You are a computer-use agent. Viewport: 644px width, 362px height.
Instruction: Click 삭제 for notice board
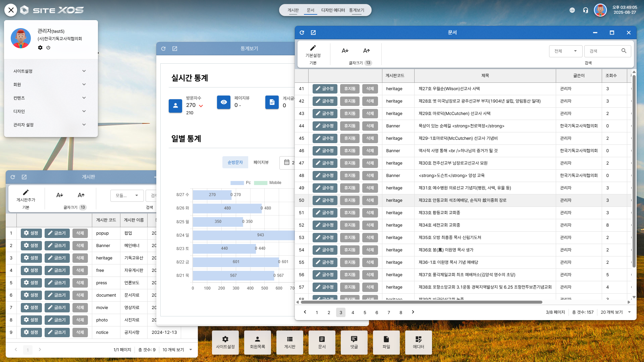coord(80,333)
